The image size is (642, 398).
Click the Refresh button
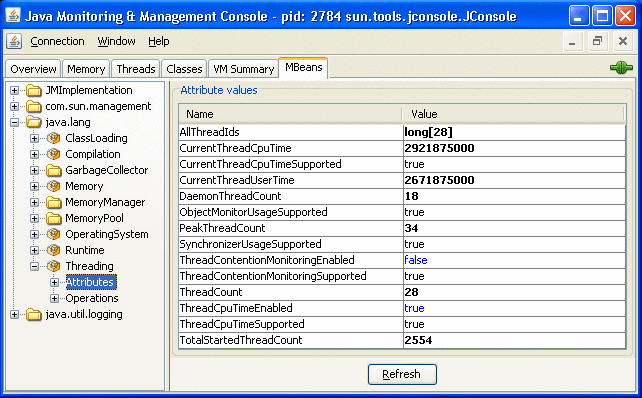click(x=402, y=374)
